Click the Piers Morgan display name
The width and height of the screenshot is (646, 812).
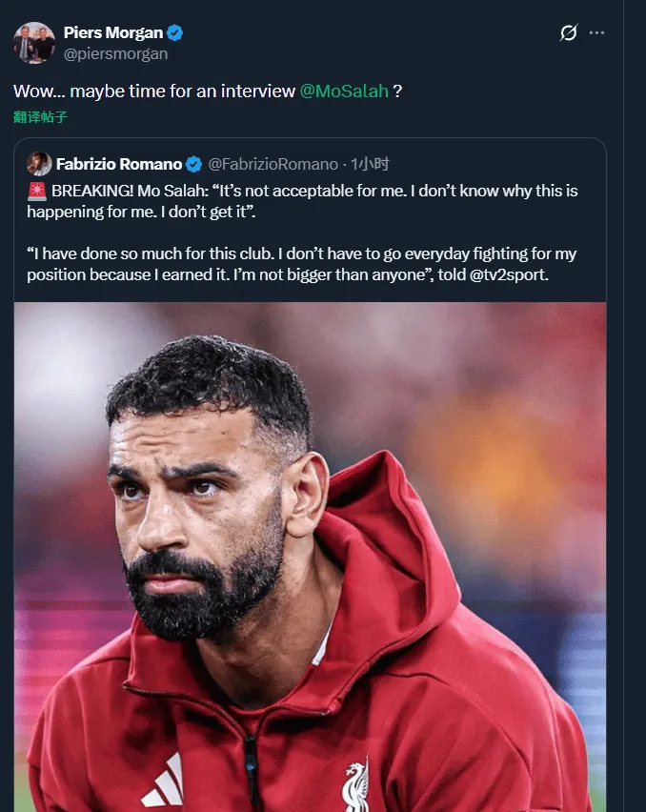pyautogui.click(x=111, y=33)
